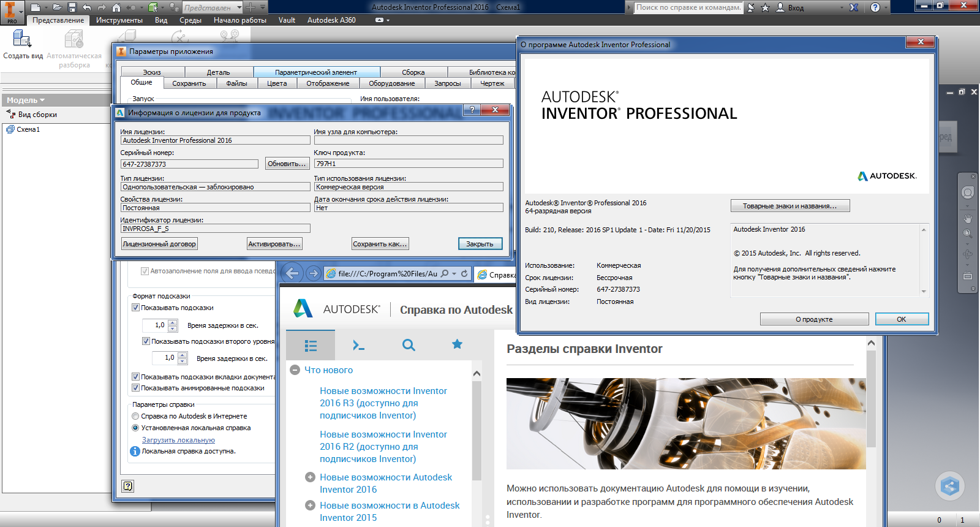Toggle the Автозаполнение поля checkbox
Image resolution: width=980 pixels, height=527 pixels.
click(x=145, y=271)
